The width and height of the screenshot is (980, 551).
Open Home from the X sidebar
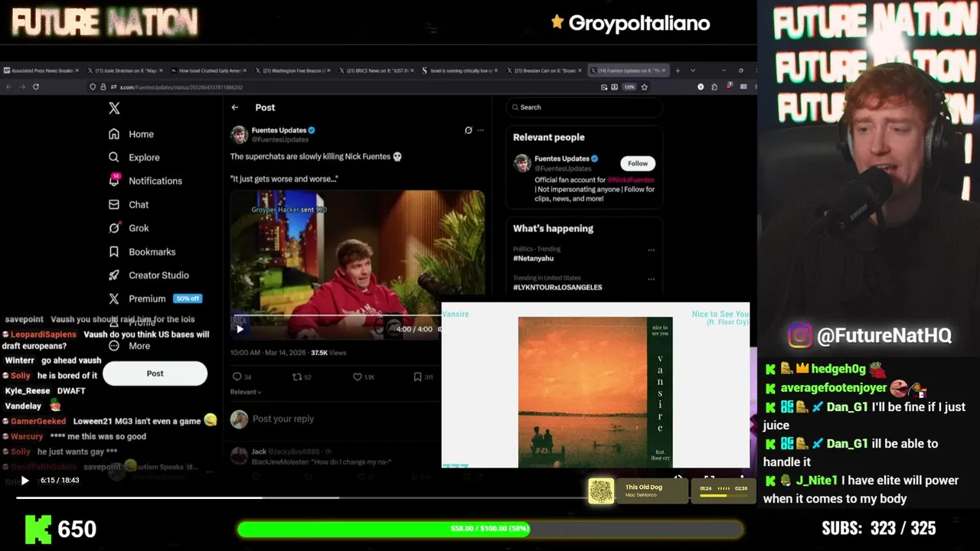coord(131,134)
